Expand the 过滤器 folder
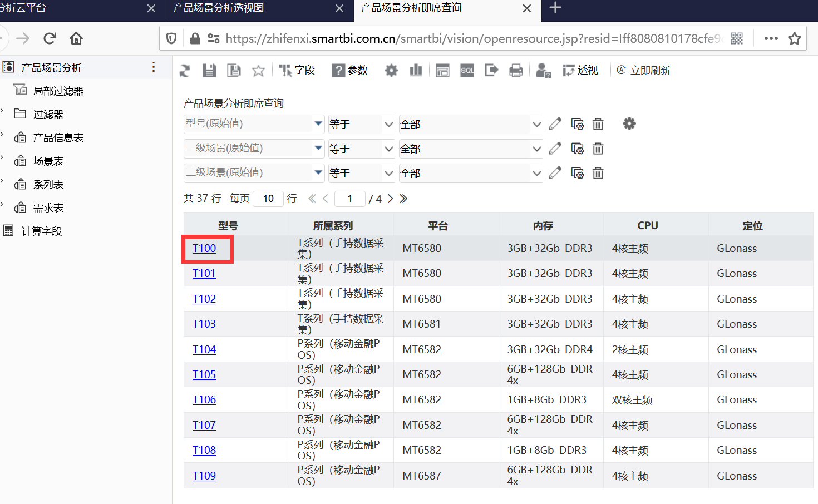Screen dimensions: 818x504 2,111
